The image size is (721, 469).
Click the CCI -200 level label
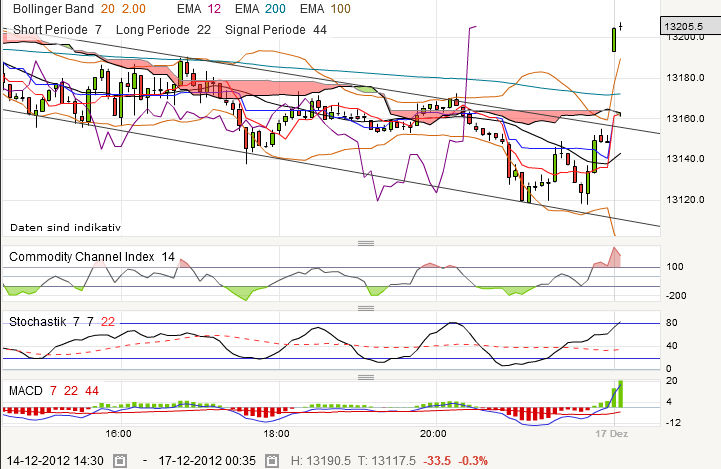click(676, 296)
